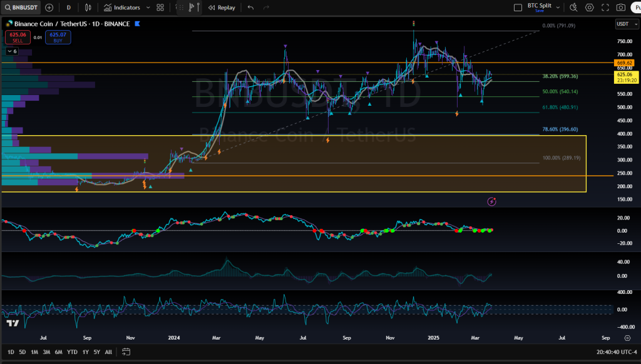641x364 pixels.
Task: Select the 6M time range
Action: tap(58, 351)
